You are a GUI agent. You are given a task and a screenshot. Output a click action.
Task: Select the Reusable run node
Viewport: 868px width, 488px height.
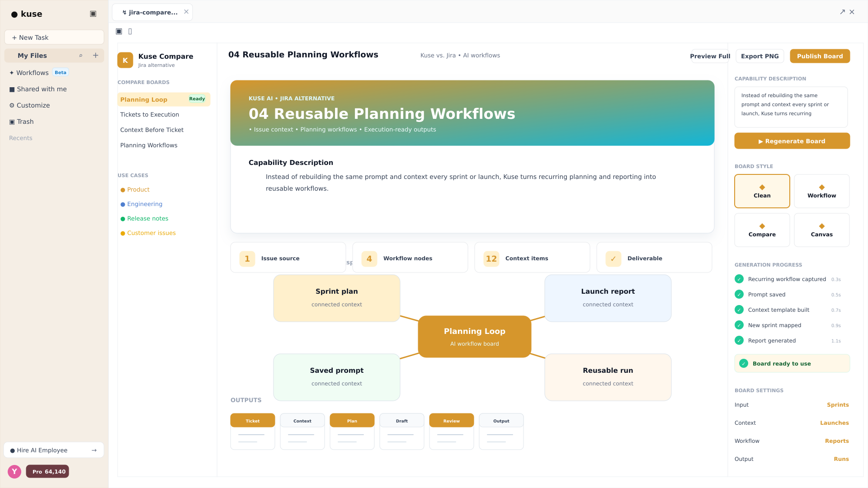pyautogui.click(x=608, y=377)
